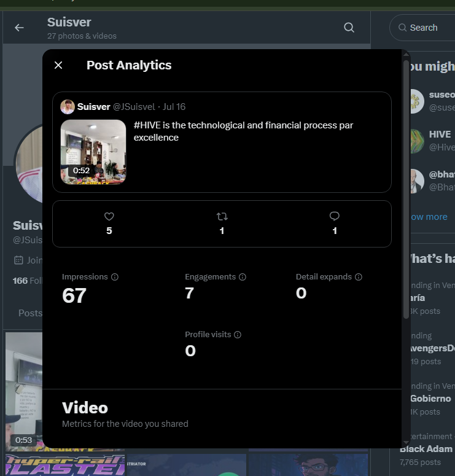Screen dimensions: 455x476
Task: Click the reply bubble icon
Action: pos(335,216)
